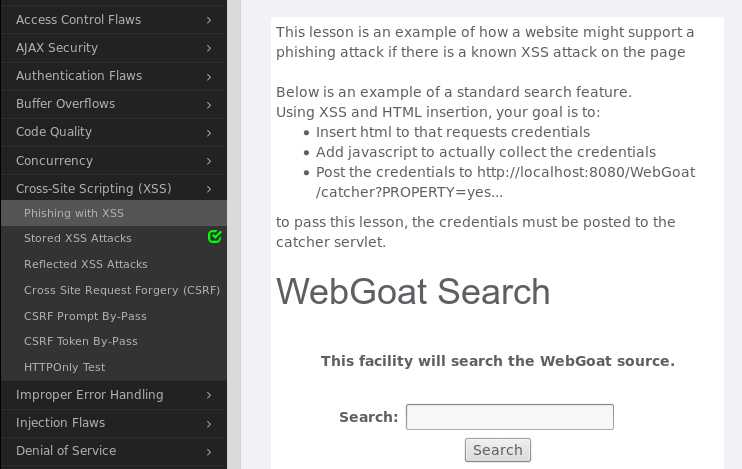Select Phishing with XSS lesson
The width and height of the screenshot is (742, 469).
74,213
